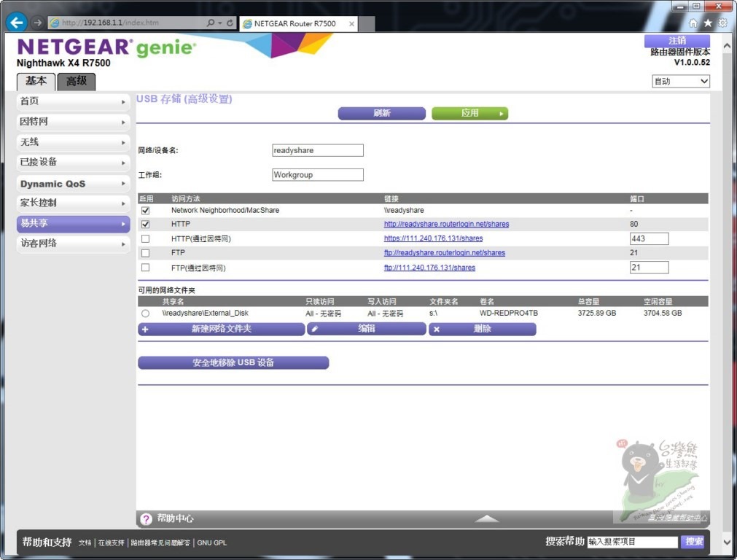Image resolution: width=737 pixels, height=560 pixels.
Task: Click the 搜索 search button
Action: coord(693,542)
